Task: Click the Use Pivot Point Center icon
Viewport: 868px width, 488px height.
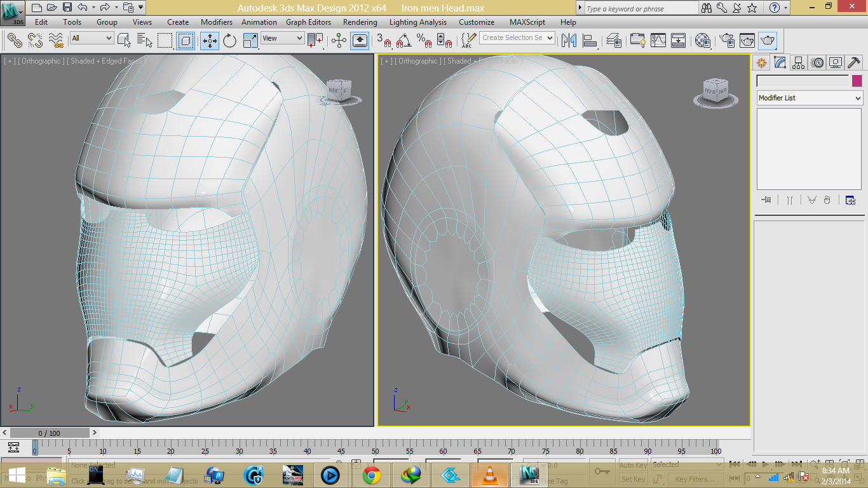Action: [315, 41]
